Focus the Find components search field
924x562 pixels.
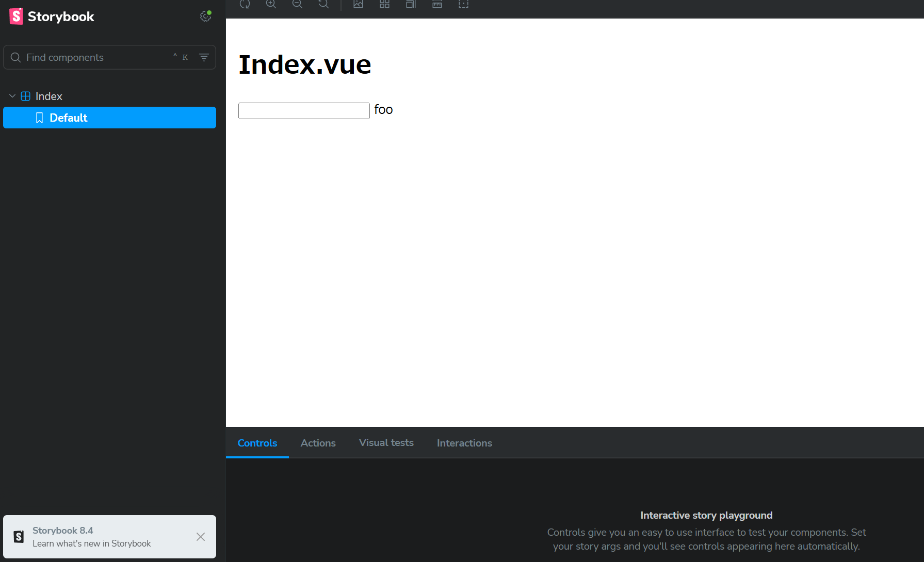click(109, 57)
